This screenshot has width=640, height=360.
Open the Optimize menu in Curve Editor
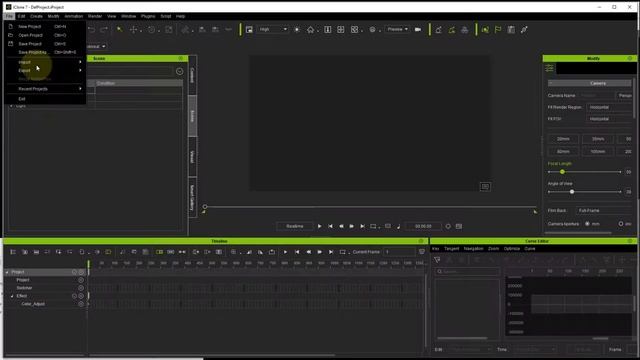pyautogui.click(x=512, y=249)
